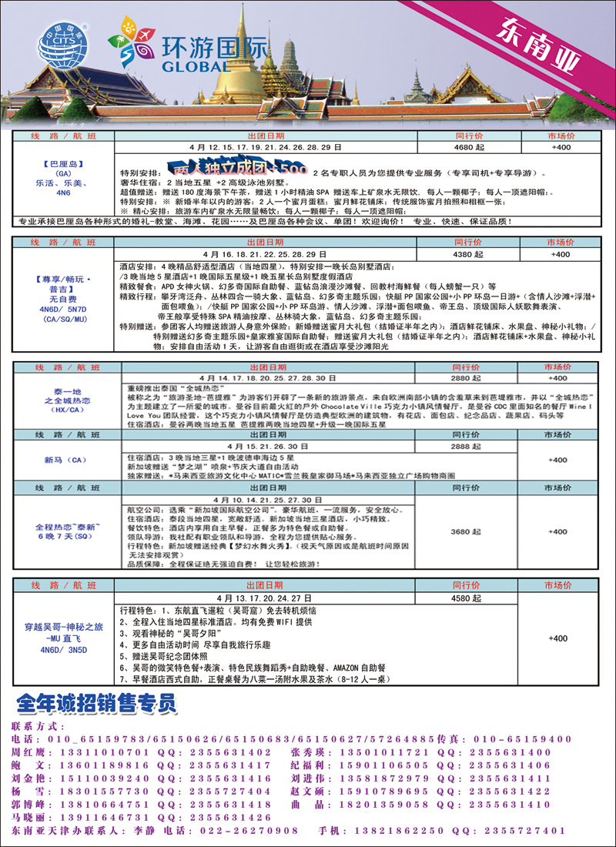
Task: Click 马晓丽's phone 13911646731
Action: [x=106, y=817]
